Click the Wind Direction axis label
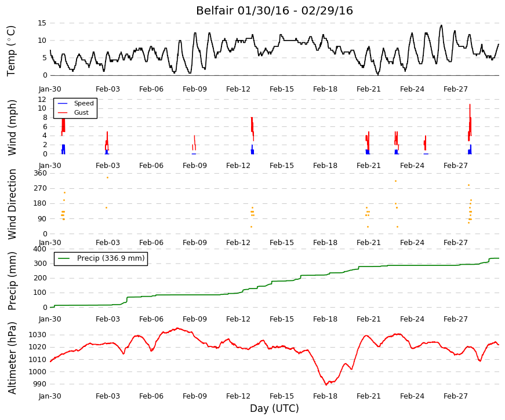The image size is (505, 420). pyautogui.click(x=12, y=204)
